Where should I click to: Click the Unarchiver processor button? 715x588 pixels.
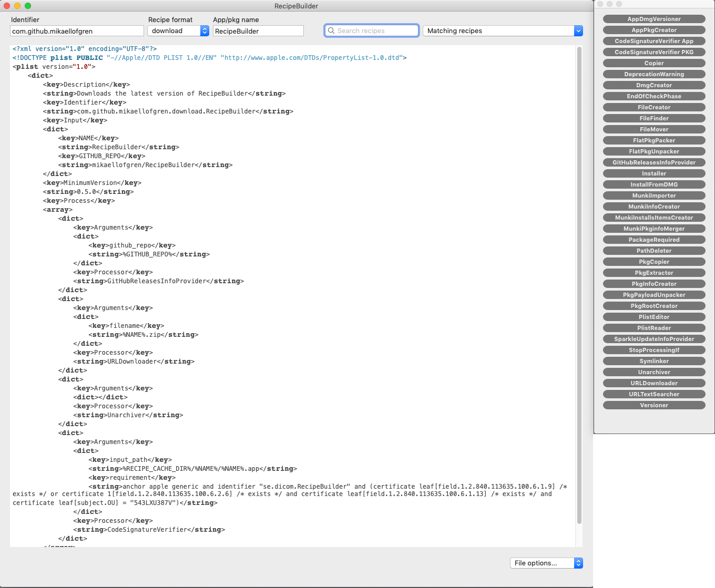[654, 372]
